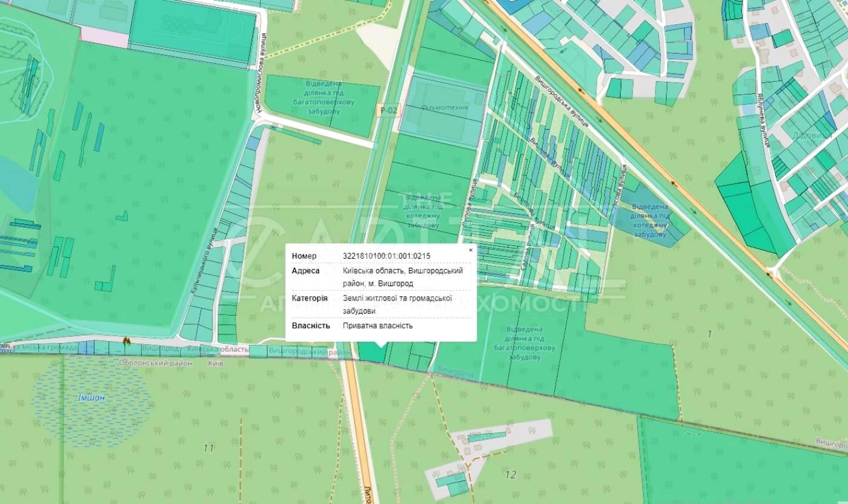The height and width of the screenshot is (504, 848).
Task: Click the P-02 road shield
Action: (x=388, y=110)
